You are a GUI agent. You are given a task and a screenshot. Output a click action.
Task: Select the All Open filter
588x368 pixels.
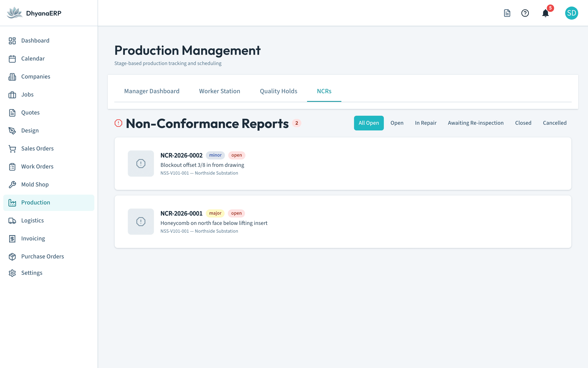(x=369, y=123)
